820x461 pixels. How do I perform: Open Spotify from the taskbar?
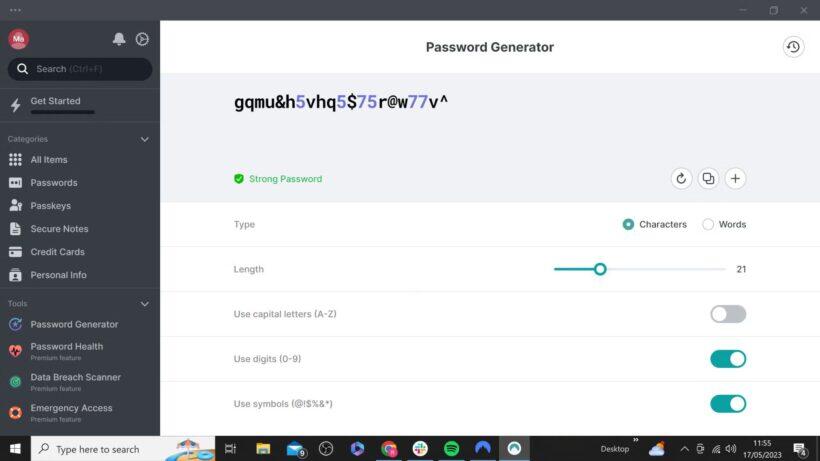[x=451, y=448]
